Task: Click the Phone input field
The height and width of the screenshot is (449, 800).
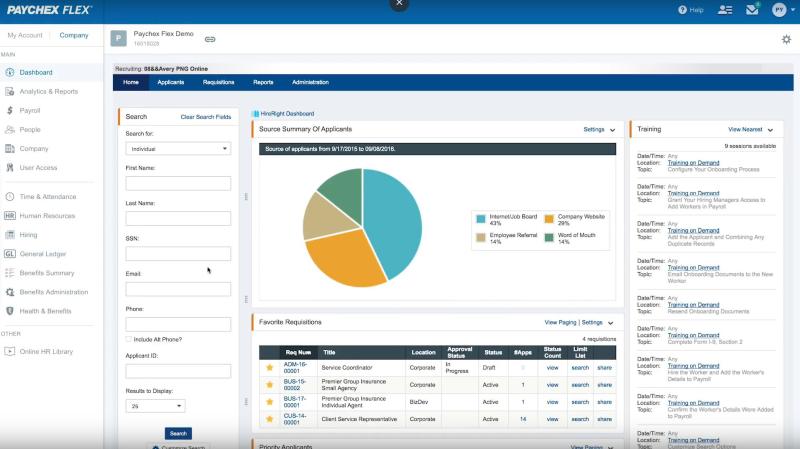Action: (x=178, y=324)
